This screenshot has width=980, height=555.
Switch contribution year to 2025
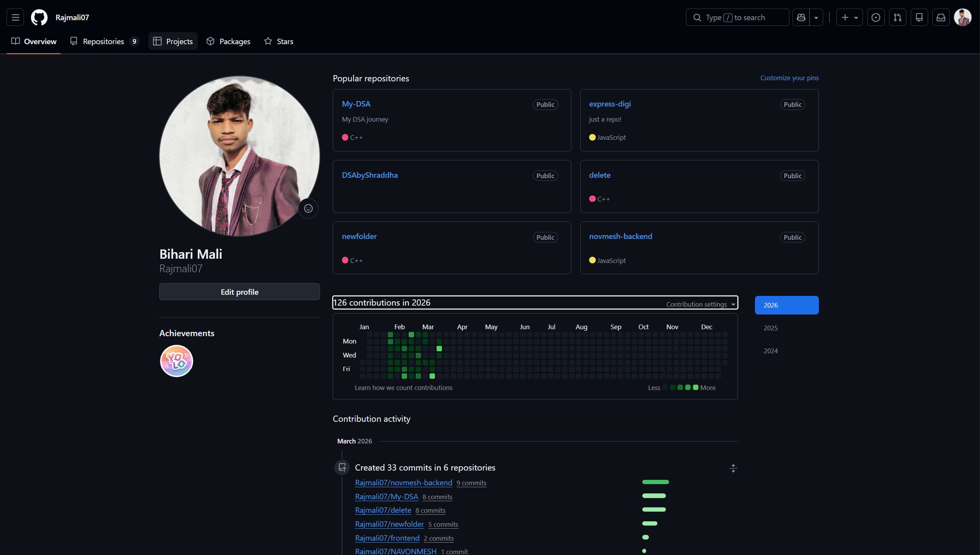770,328
